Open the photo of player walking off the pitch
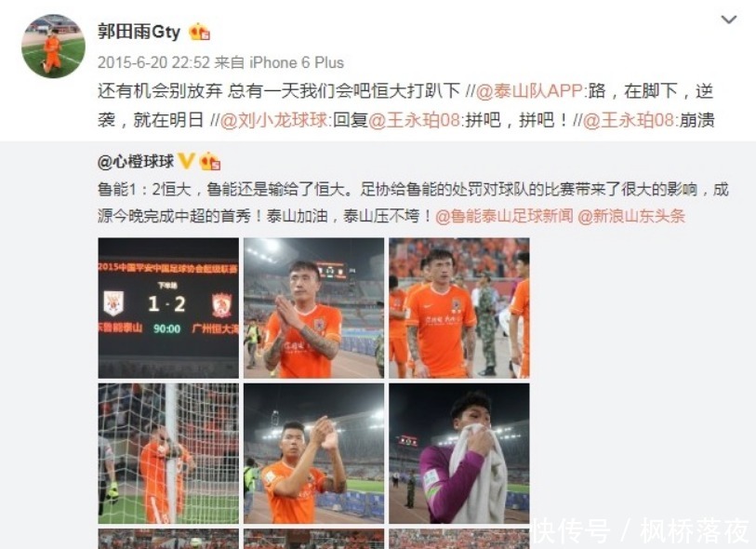 pyautogui.click(x=459, y=308)
